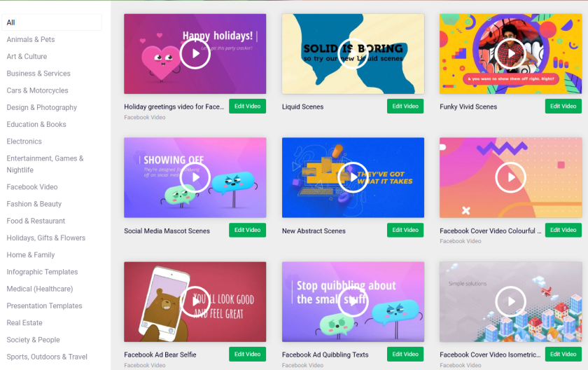Play the Liquid Scenes video preview
Image resolution: width=588 pixels, height=370 pixels.
353,54
